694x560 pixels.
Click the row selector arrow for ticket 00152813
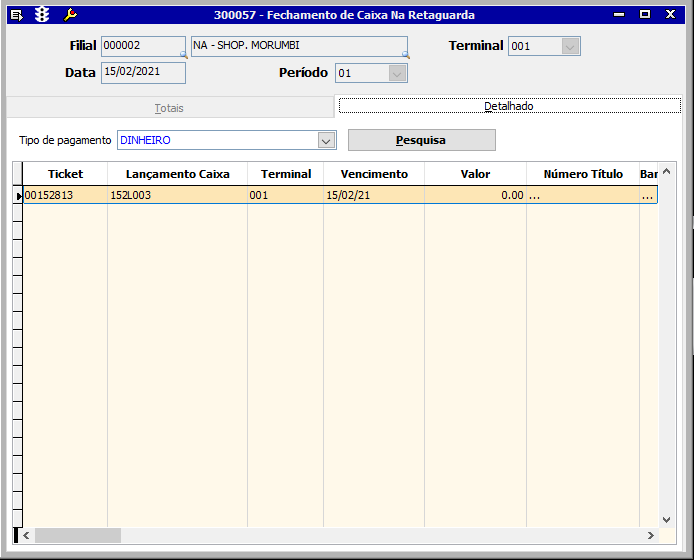pos(18,196)
